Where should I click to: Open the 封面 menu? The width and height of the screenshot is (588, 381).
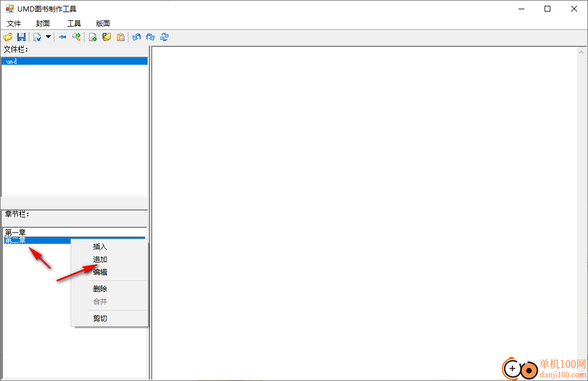click(43, 23)
